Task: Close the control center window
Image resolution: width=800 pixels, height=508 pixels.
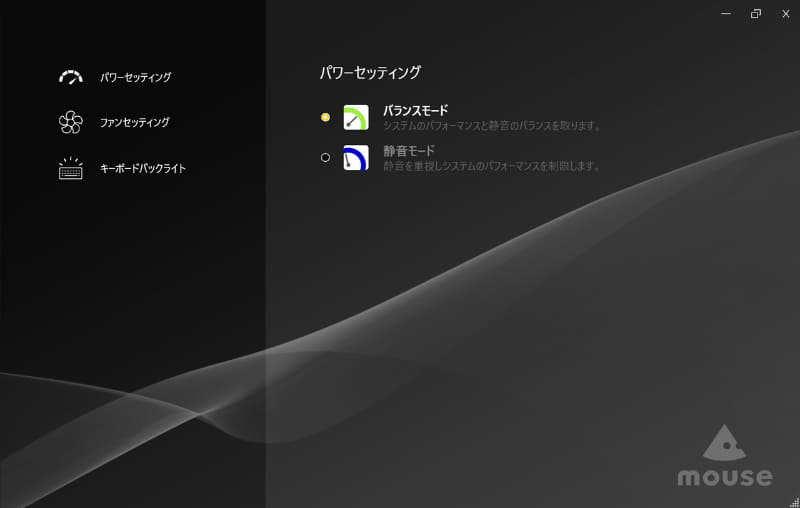Action: click(x=786, y=14)
